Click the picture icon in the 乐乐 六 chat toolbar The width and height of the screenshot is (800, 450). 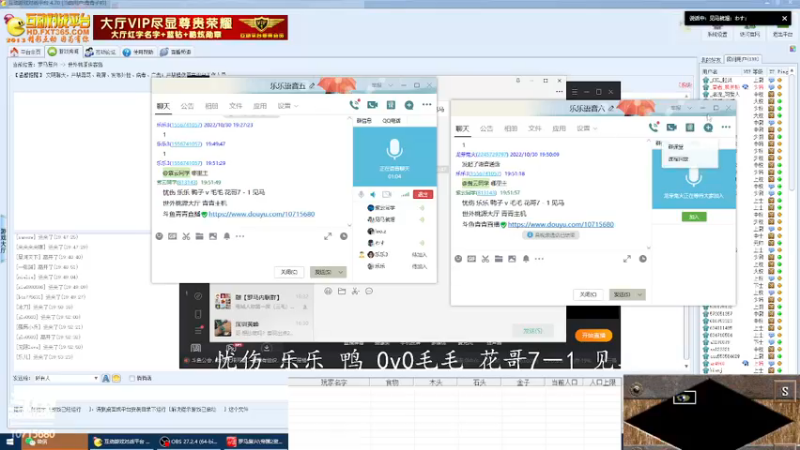512,259
